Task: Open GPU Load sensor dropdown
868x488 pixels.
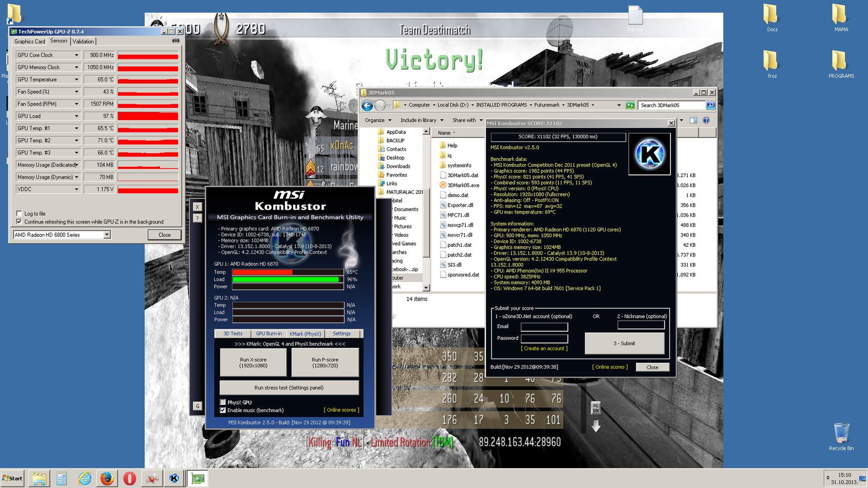Action: tap(76, 116)
